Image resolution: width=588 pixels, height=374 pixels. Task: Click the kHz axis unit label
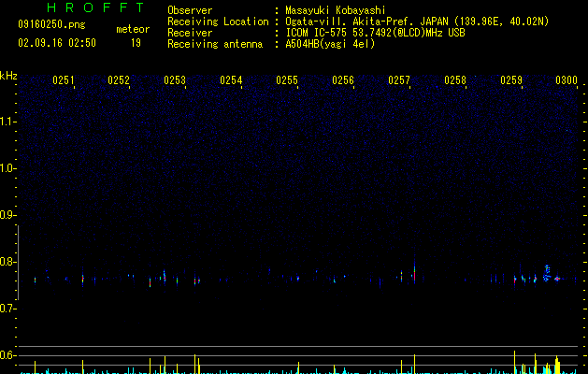8,76
